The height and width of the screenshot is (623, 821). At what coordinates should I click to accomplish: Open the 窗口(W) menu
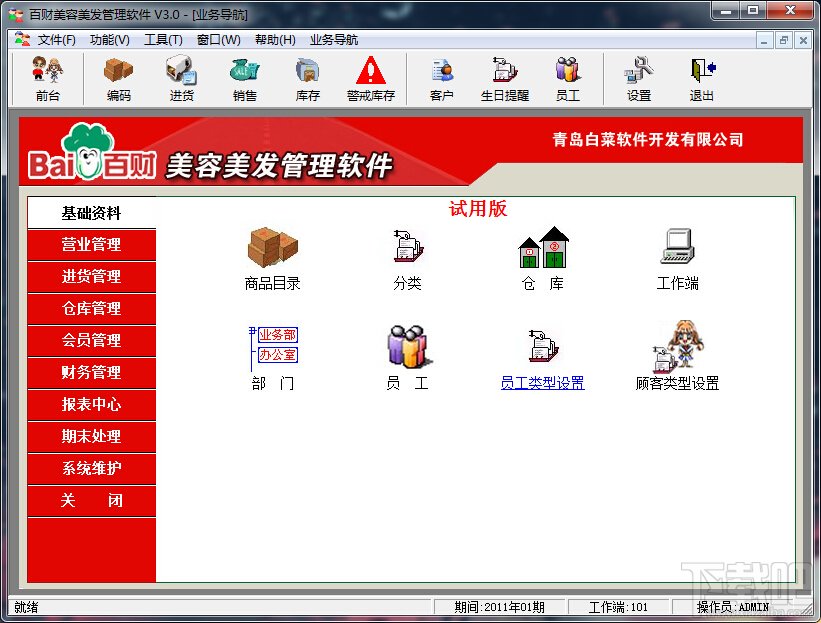click(x=218, y=40)
